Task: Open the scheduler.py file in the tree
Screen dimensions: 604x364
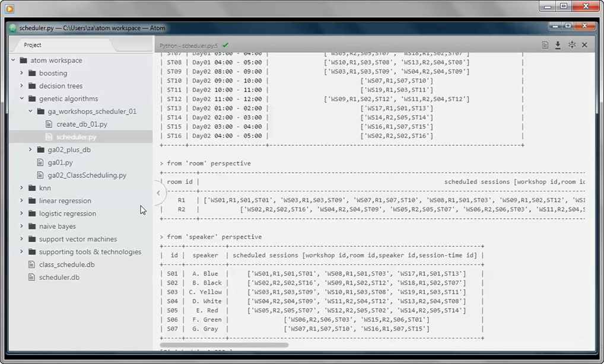Action: (x=77, y=136)
